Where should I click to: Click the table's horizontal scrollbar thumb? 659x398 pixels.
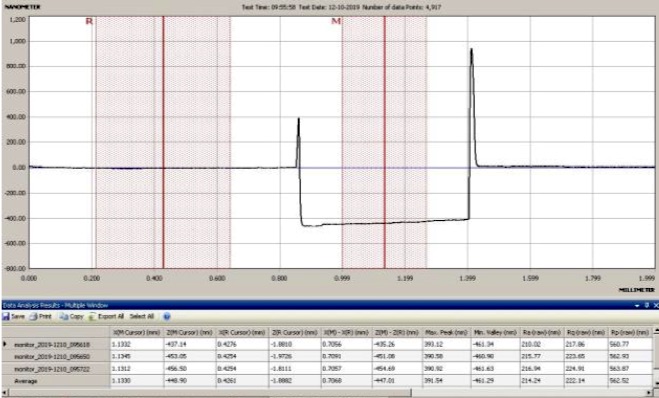pos(210,393)
